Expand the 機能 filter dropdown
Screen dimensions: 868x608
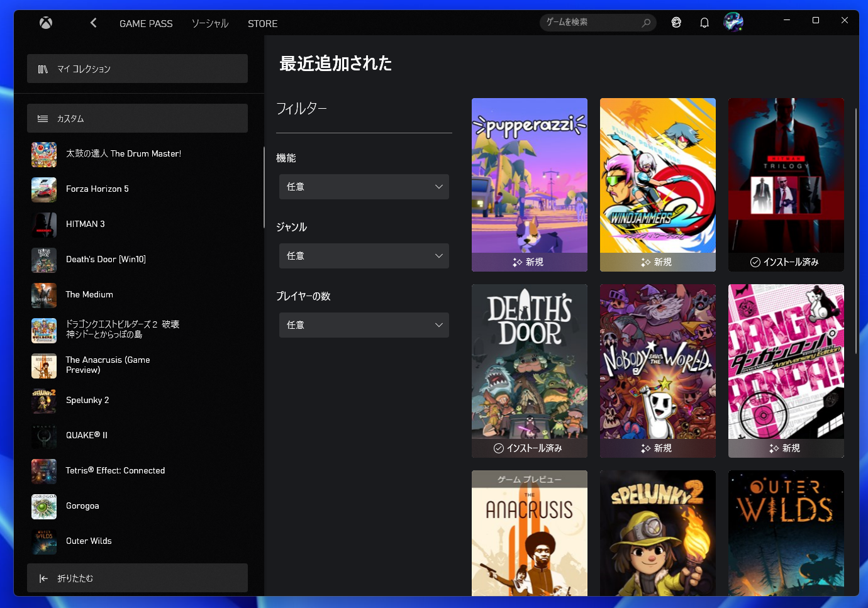click(364, 187)
